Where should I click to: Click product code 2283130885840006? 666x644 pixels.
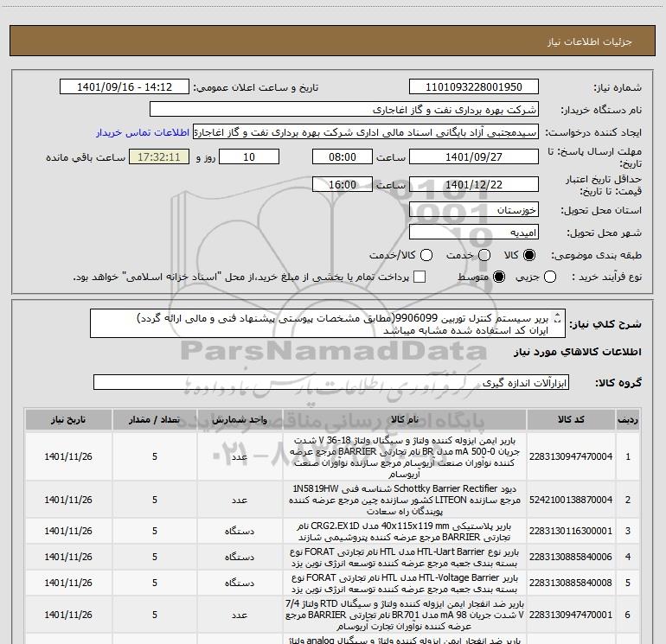(571, 557)
